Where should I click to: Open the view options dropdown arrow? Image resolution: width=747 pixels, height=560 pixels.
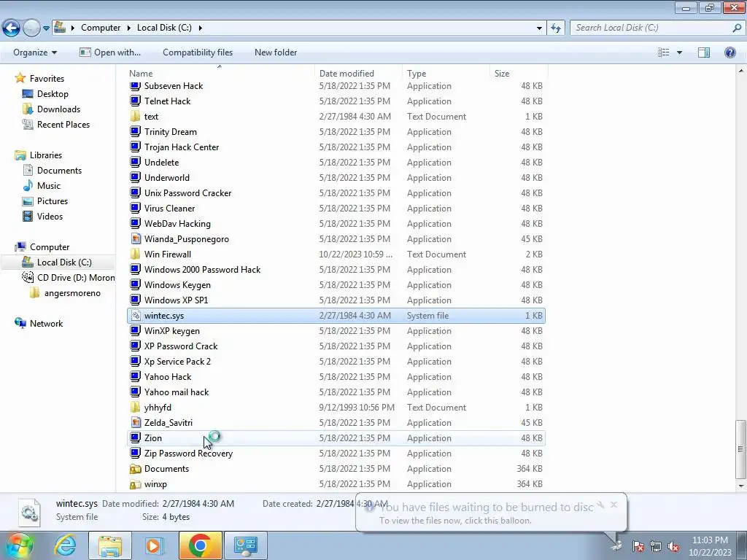[x=679, y=52]
